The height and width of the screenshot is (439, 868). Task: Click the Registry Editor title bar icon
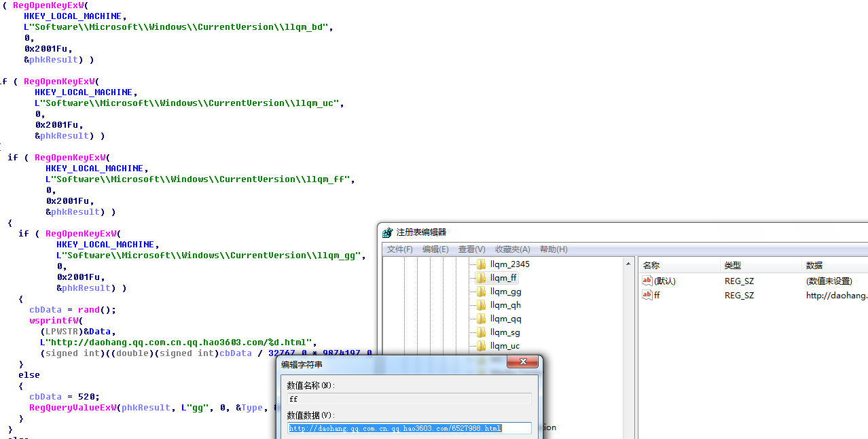coord(388,232)
